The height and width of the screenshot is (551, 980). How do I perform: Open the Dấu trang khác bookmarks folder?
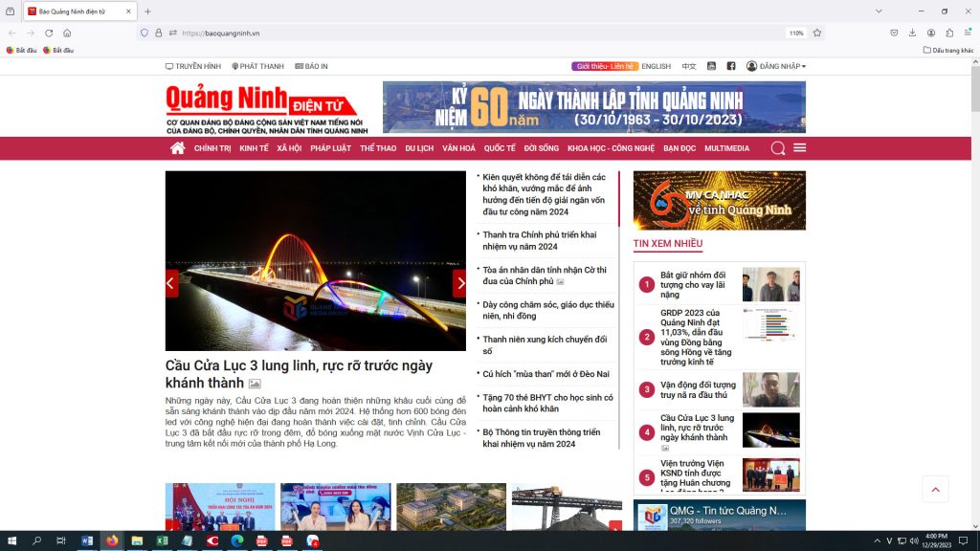click(948, 50)
